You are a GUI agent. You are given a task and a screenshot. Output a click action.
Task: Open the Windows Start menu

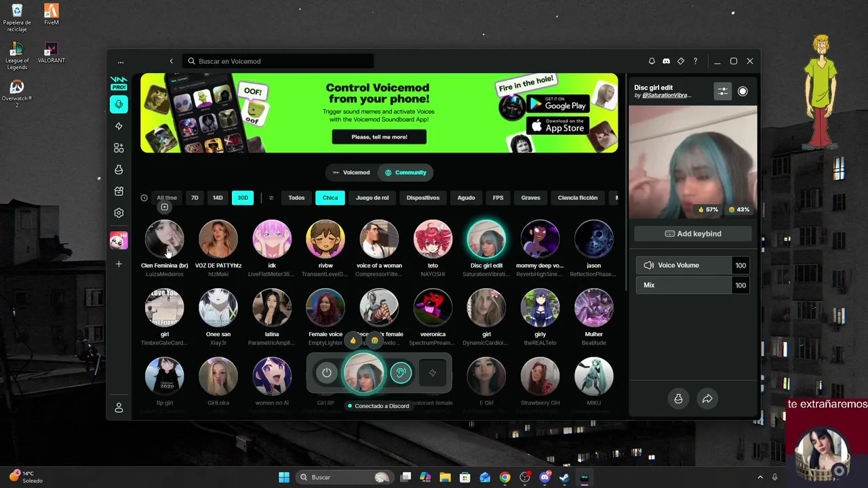pyautogui.click(x=284, y=477)
